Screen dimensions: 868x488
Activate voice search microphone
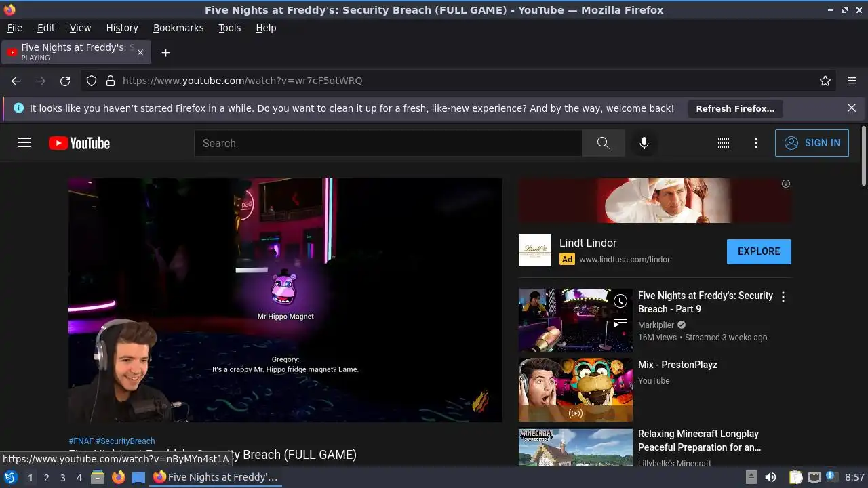pos(644,143)
